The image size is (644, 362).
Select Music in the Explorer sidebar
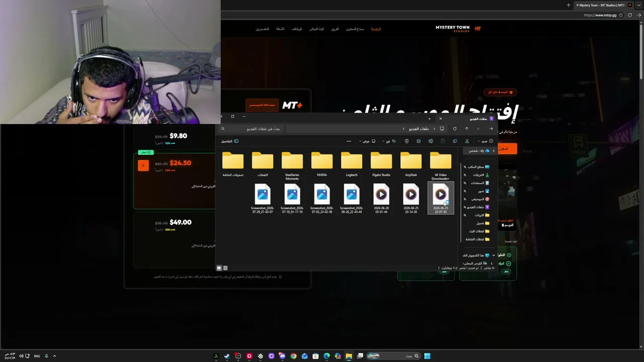480,199
